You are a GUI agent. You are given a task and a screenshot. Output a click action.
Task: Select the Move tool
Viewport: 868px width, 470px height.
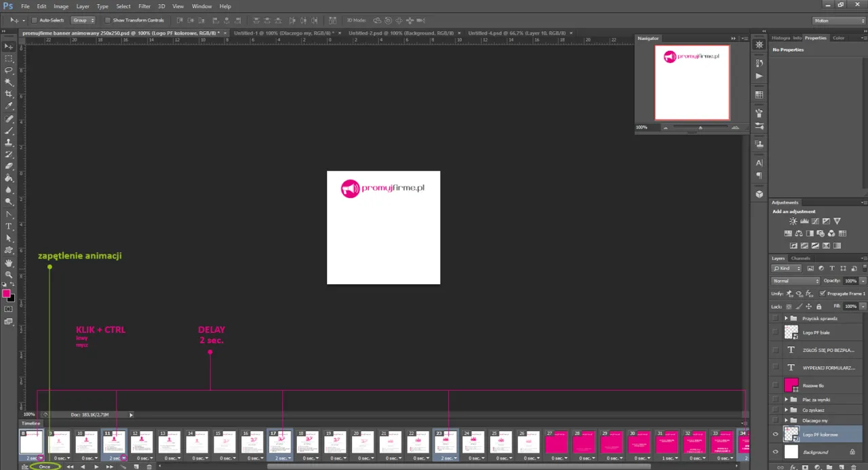tap(9, 46)
